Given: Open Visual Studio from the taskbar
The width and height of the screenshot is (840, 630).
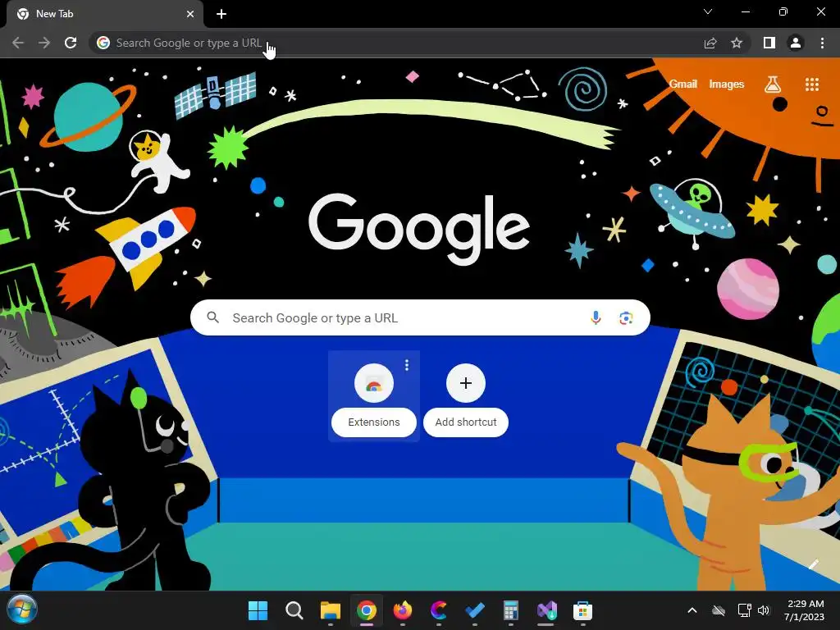Looking at the screenshot, I should coord(546,610).
